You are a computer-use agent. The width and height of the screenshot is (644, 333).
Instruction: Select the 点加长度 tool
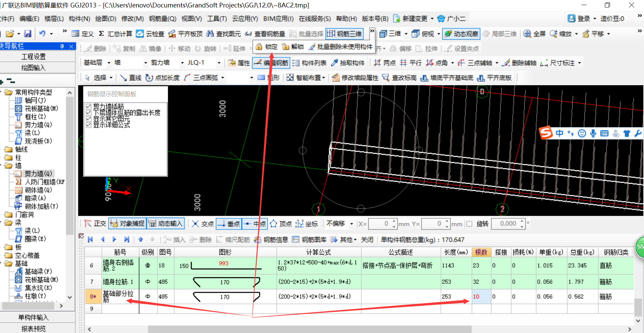pyautogui.click(x=162, y=78)
